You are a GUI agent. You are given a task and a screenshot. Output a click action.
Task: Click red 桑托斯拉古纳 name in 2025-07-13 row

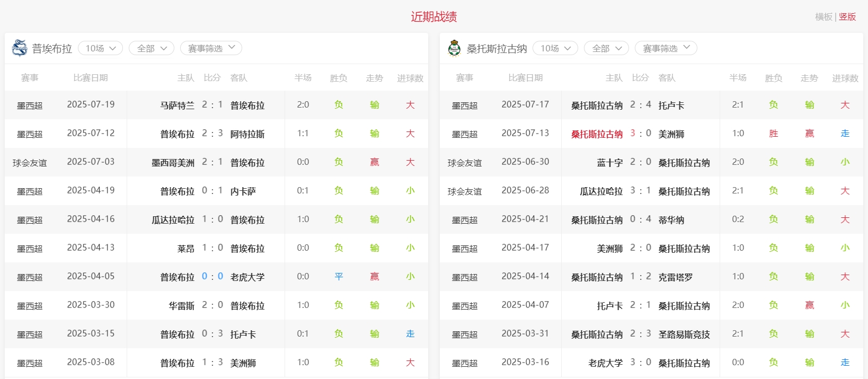(597, 134)
